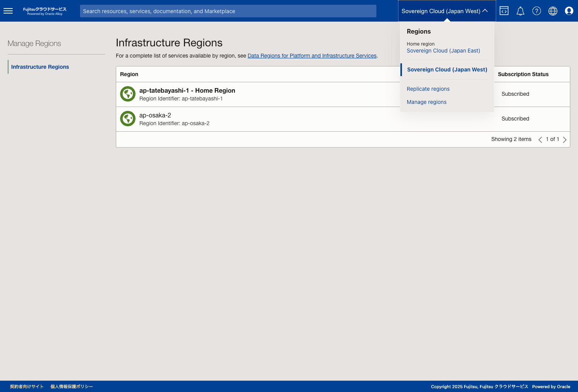Open the Cloud Shell developer tools icon
Image resolution: width=578 pixels, height=392 pixels.
[504, 11]
